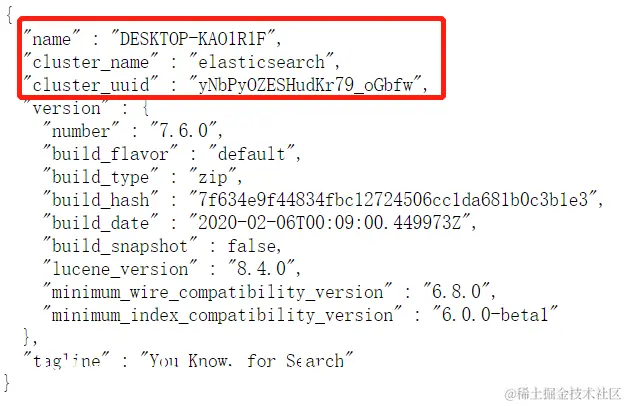Click the lucene_version value "8.4.0"

coord(262,269)
